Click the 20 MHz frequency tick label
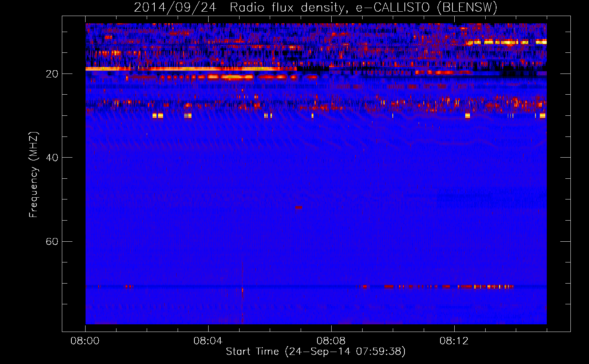The width and height of the screenshot is (589, 364). pos(52,74)
